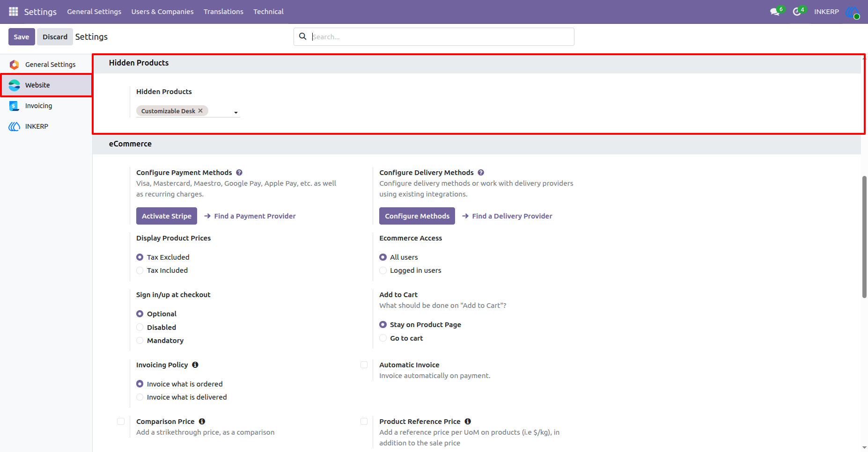
Task: Click the Discard button
Action: [55, 37]
